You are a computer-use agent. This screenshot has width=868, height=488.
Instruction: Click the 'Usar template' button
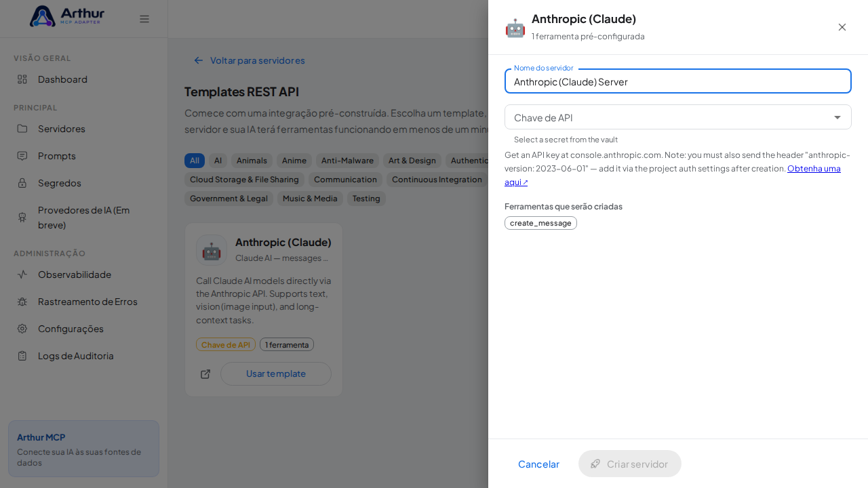276,374
